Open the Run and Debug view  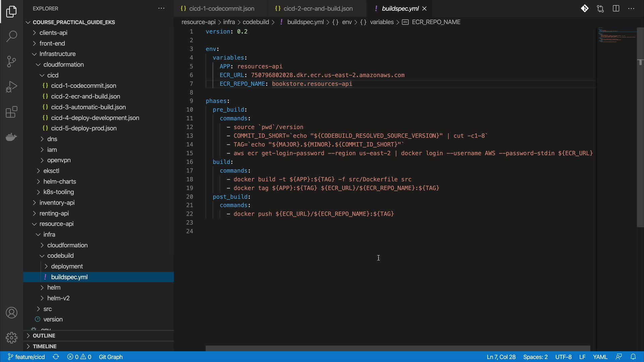coord(11,86)
